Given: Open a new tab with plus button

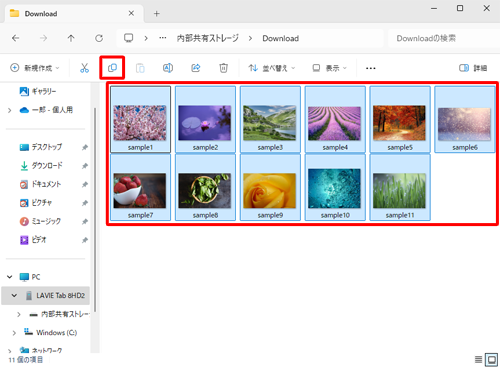Looking at the screenshot, I should tap(157, 14).
